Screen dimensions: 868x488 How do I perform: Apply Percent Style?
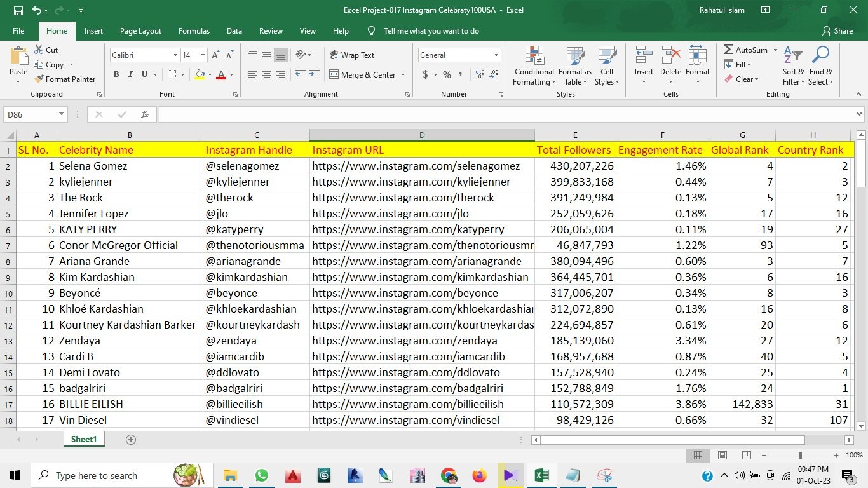tap(447, 75)
